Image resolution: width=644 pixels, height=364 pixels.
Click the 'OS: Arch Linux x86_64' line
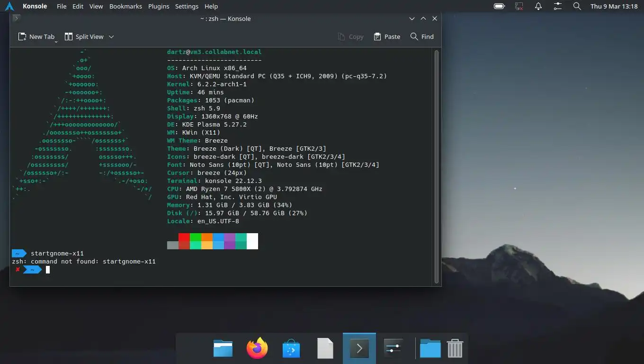click(207, 68)
